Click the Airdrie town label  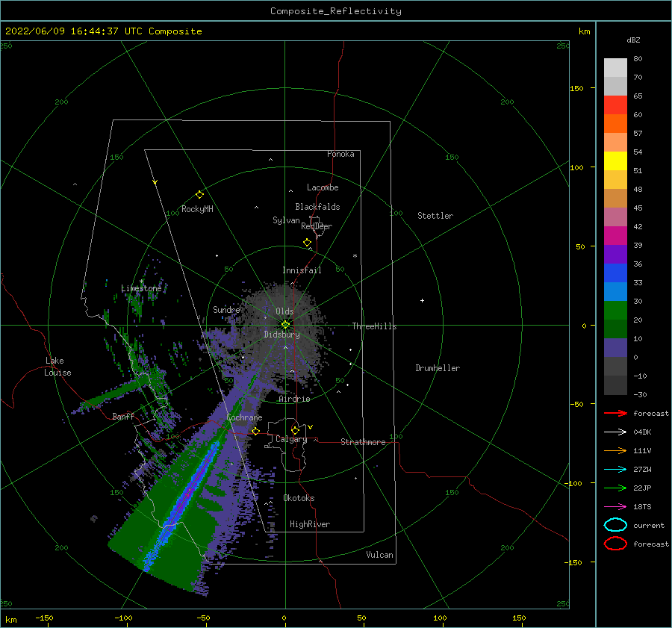[x=294, y=399]
